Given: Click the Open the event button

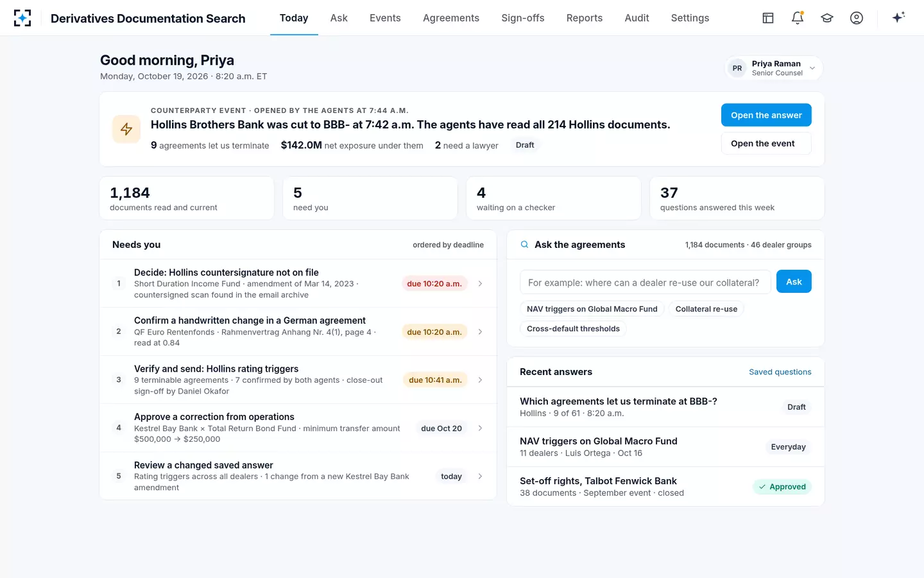Looking at the screenshot, I should point(766,143).
